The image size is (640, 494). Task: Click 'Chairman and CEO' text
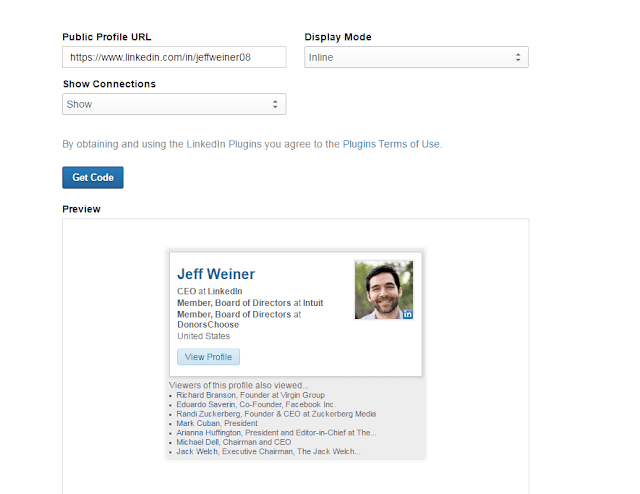(257, 442)
